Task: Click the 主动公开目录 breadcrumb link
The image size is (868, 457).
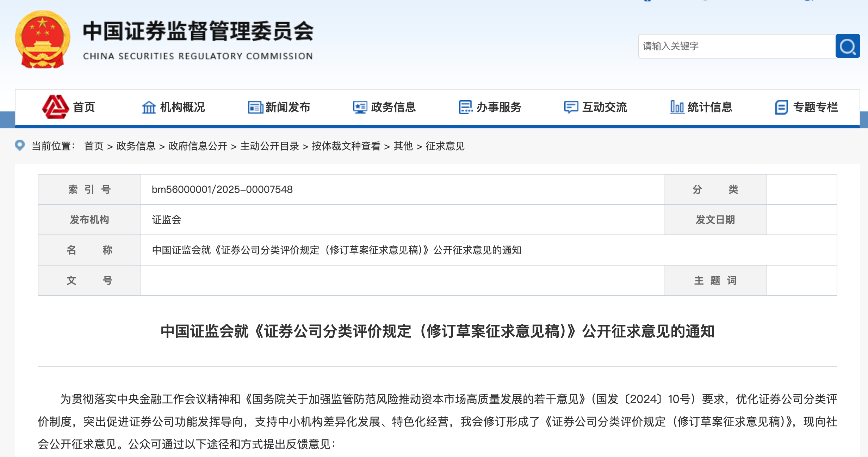Action: pos(269,146)
